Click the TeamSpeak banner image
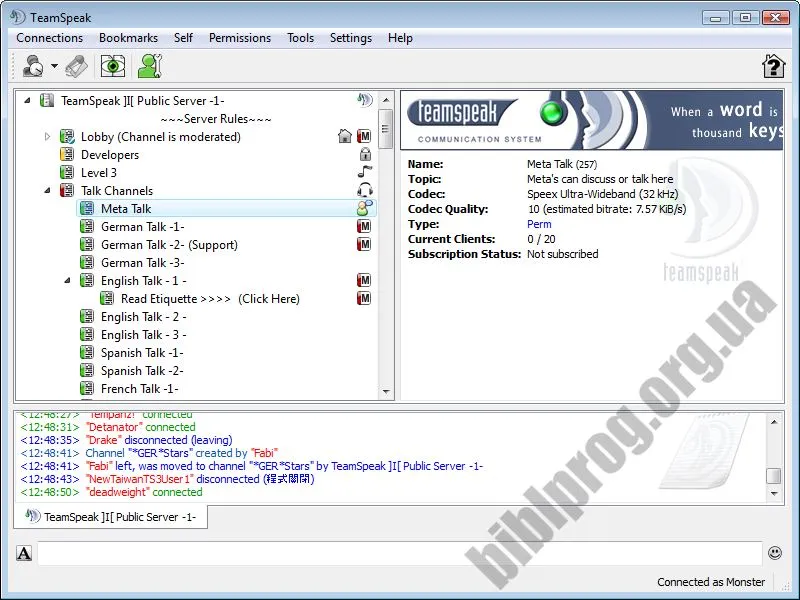The height and width of the screenshot is (600, 800). (592, 120)
